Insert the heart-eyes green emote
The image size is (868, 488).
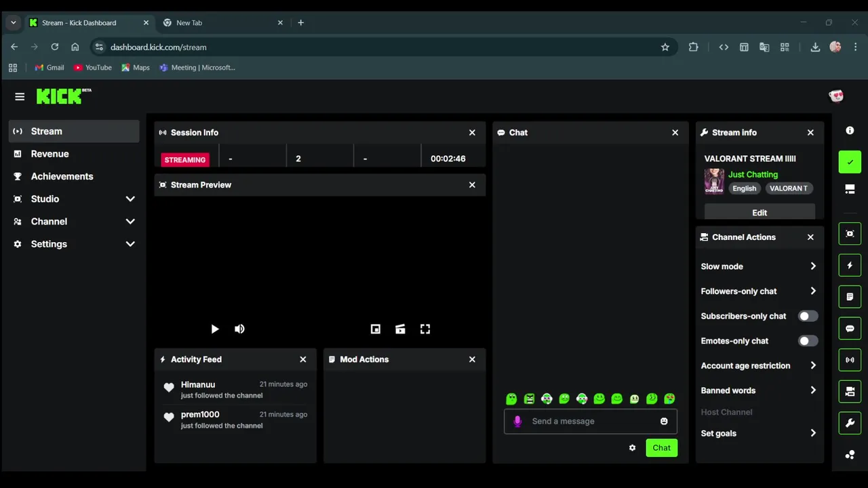pos(669,399)
